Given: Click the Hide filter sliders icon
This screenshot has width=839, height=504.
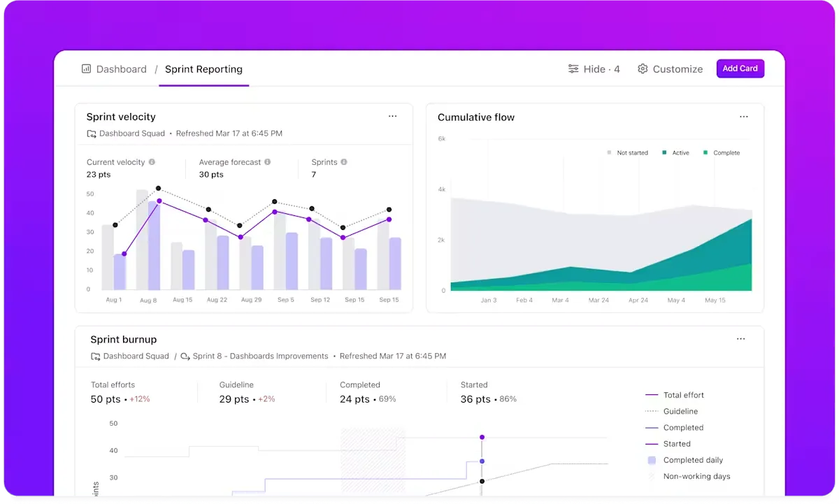Looking at the screenshot, I should 573,69.
